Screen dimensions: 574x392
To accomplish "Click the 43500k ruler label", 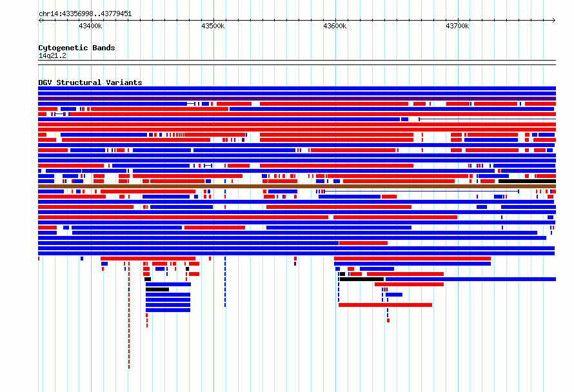I will coord(213,26).
